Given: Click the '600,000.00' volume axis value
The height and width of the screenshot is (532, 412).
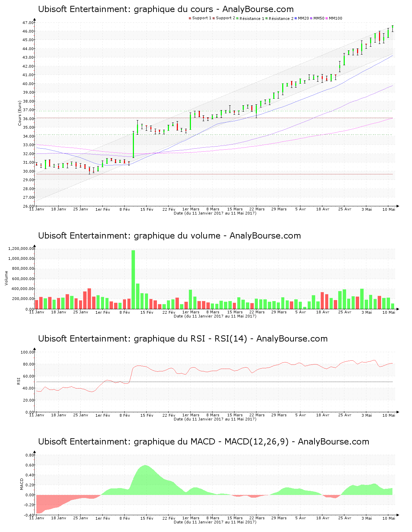Looking at the screenshot, I should [23, 279].
